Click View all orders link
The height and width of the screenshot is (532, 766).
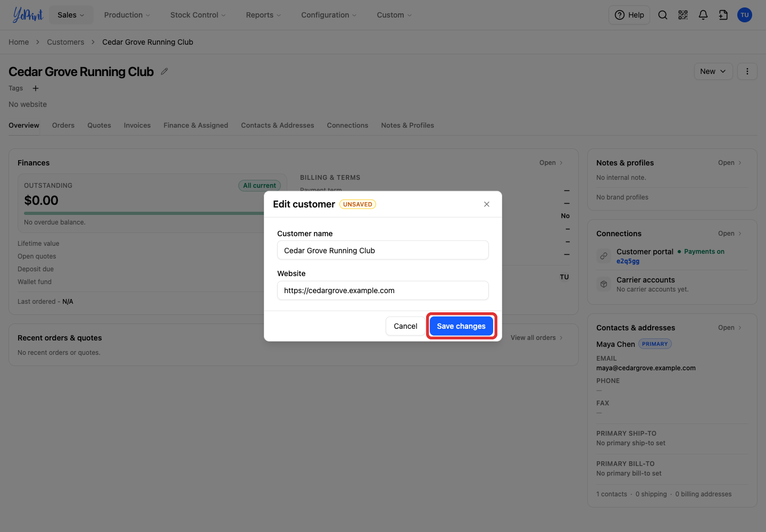[537, 338]
